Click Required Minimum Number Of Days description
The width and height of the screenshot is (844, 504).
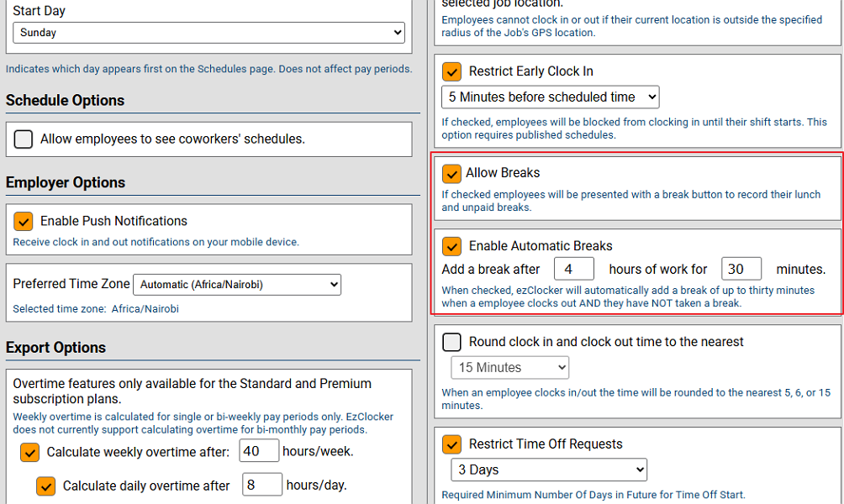point(593,495)
